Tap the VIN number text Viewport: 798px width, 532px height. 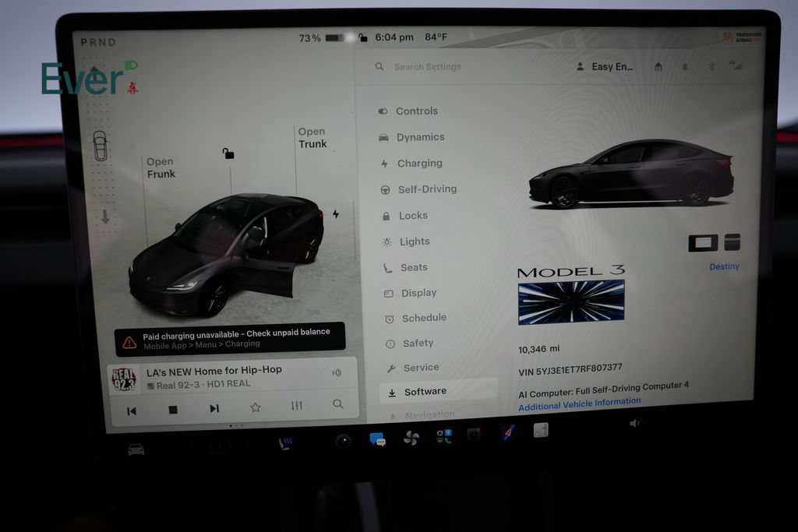570,370
